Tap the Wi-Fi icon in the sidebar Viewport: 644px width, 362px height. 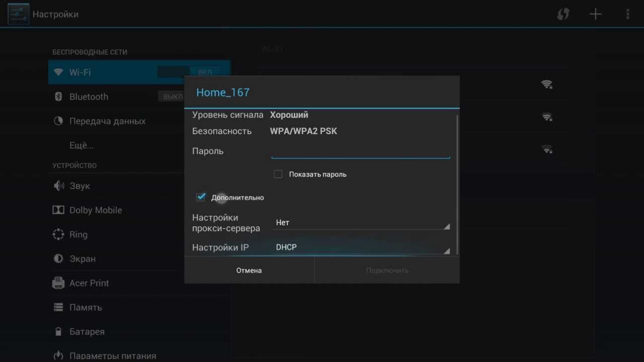(x=58, y=72)
